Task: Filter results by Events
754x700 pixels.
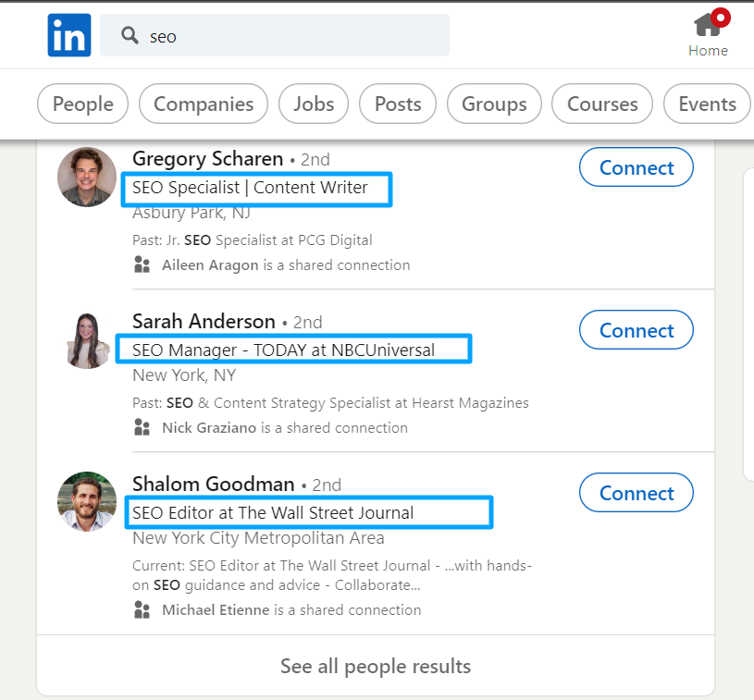Action: pyautogui.click(x=707, y=104)
